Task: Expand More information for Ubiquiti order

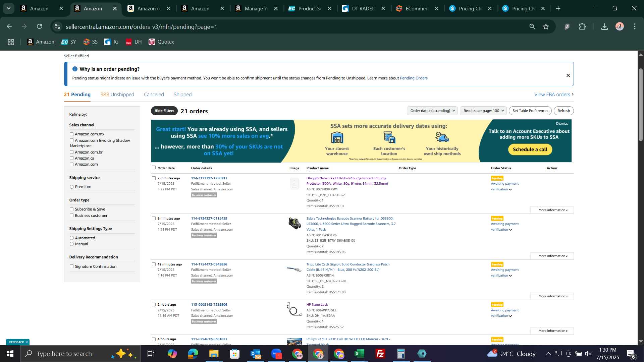Action: [x=552, y=210]
